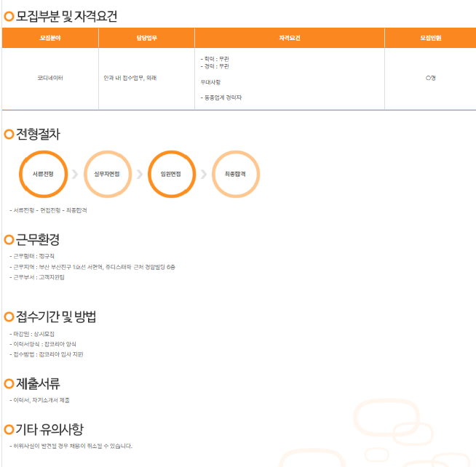Select the '근무지역 : 부산 부산진구' address line
This screenshot has height=467, width=476.
92,267
